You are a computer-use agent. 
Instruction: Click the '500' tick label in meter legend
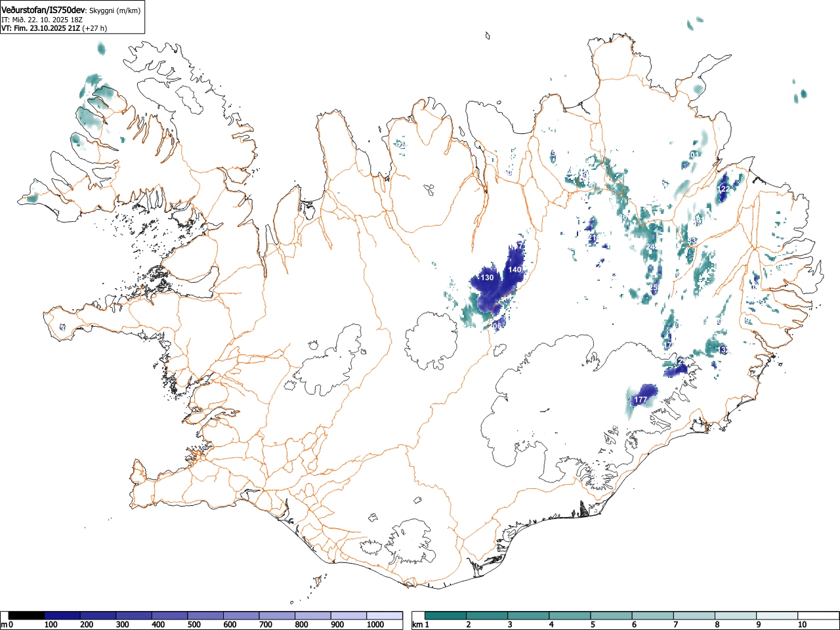(x=194, y=625)
